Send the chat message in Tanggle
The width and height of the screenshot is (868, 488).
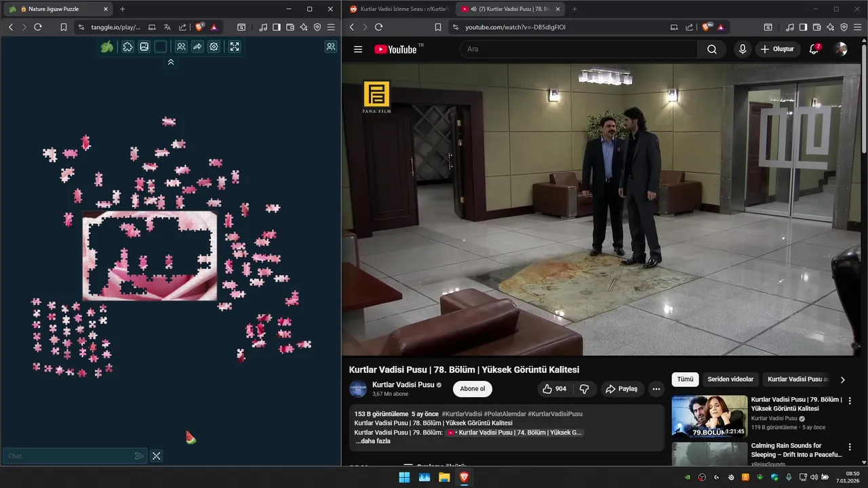[x=139, y=456]
